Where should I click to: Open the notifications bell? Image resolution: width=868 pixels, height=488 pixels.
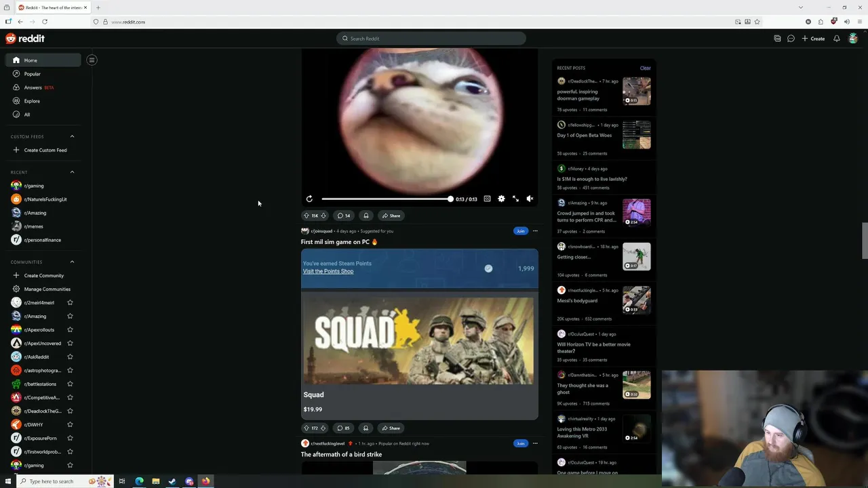tap(837, 39)
